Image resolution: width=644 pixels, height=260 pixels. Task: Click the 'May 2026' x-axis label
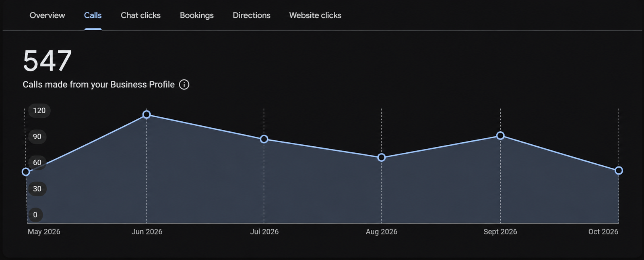(x=44, y=232)
